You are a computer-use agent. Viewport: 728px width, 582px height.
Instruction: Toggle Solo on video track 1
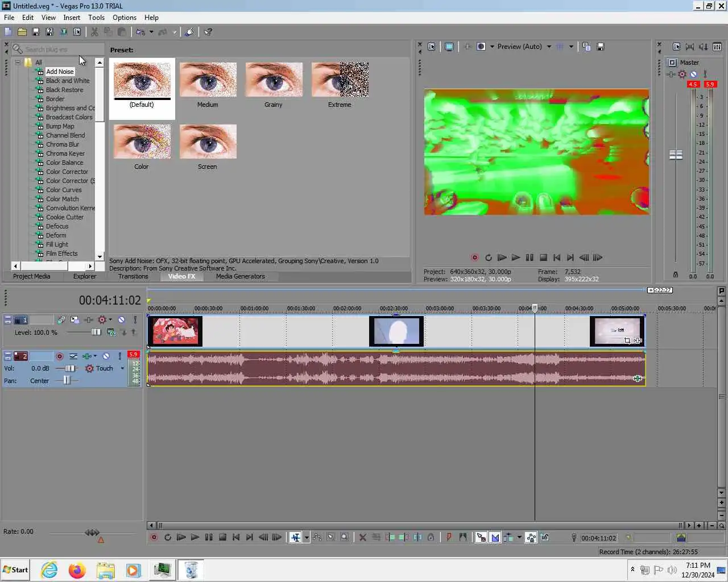(135, 320)
